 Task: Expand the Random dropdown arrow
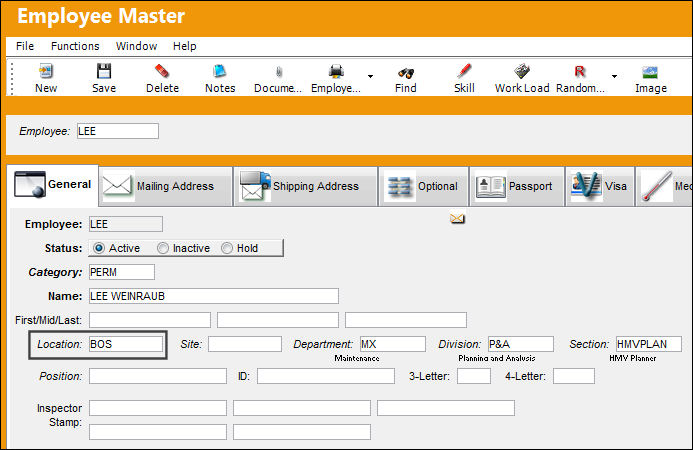coord(614,76)
